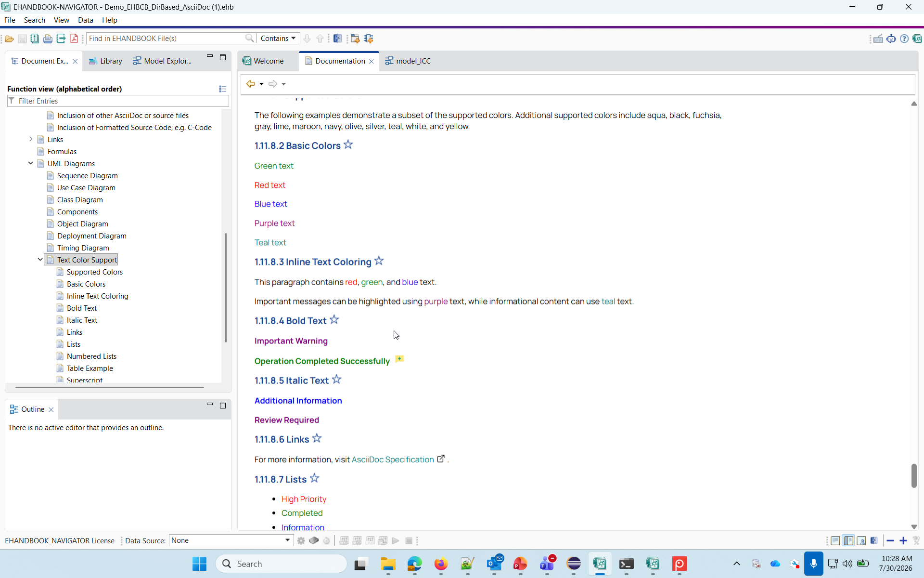The height and width of the screenshot is (578, 924).
Task: Click the Help question mark icon
Action: point(904,39)
